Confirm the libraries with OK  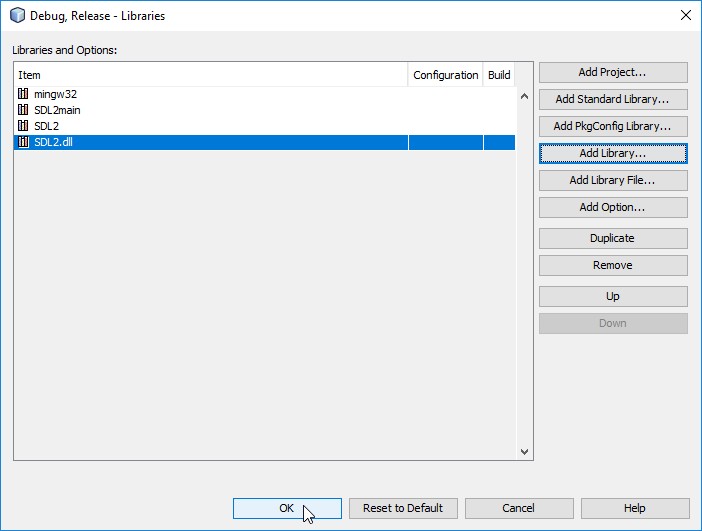point(287,508)
